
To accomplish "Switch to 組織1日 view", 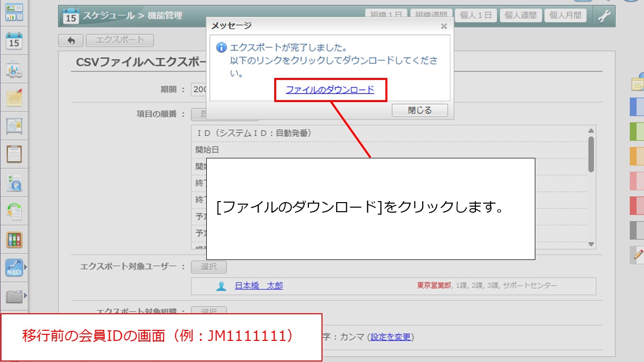I will point(386,14).
